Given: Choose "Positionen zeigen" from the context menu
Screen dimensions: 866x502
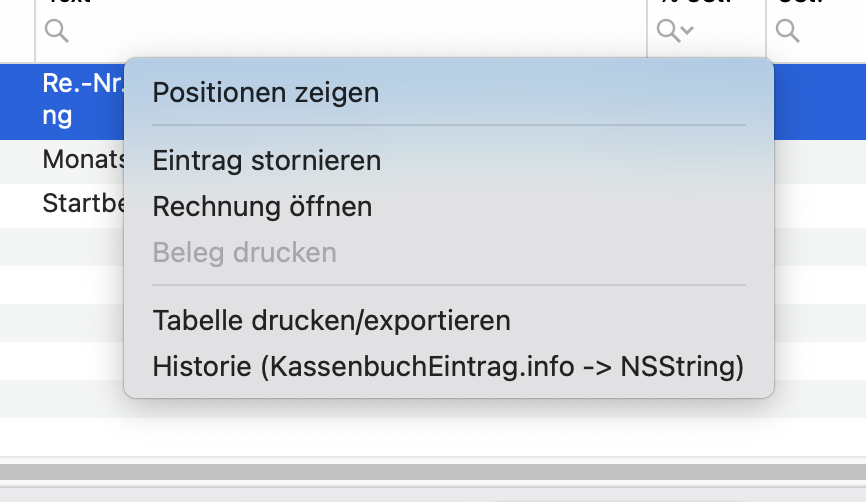Looking at the screenshot, I should point(265,93).
